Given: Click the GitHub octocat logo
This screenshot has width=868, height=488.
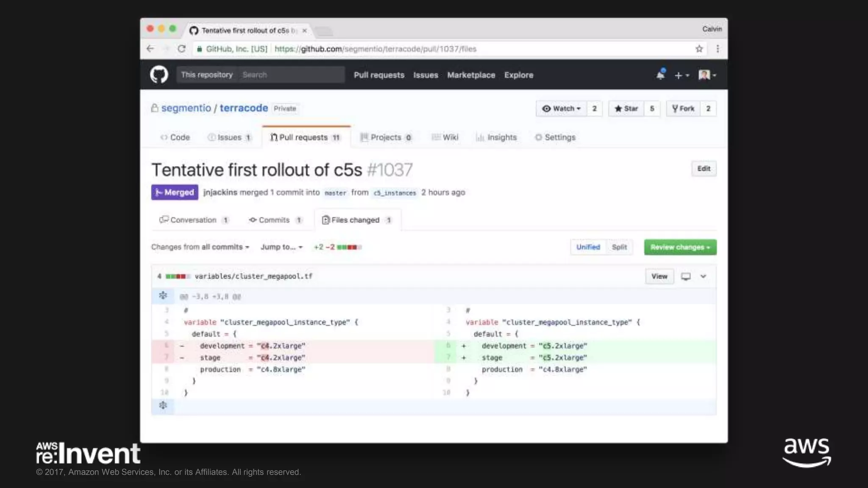Looking at the screenshot, I should click(159, 75).
